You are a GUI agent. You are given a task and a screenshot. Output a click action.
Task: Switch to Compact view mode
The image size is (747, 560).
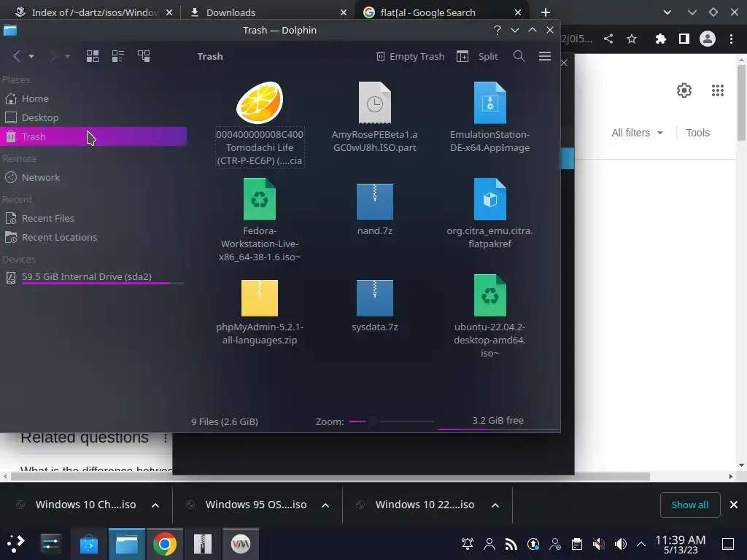pyautogui.click(x=118, y=56)
